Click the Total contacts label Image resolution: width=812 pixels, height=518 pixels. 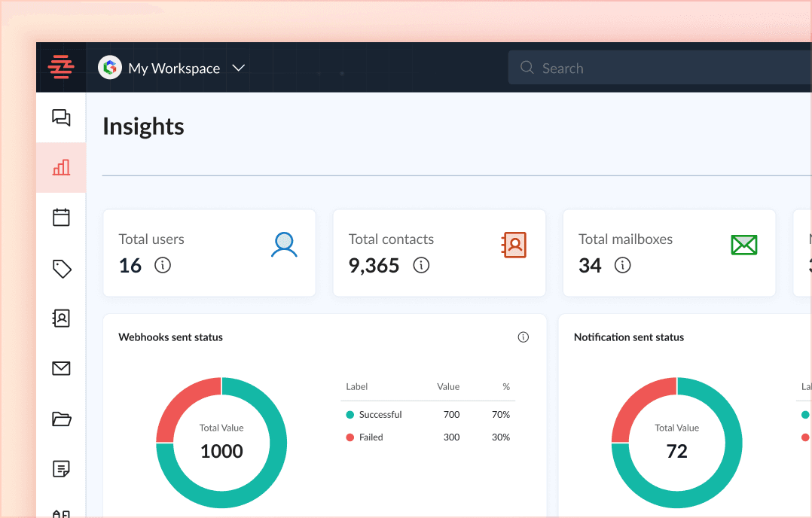391,239
